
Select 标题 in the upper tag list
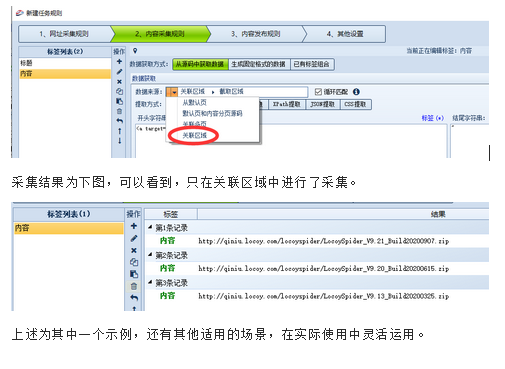click(65, 63)
